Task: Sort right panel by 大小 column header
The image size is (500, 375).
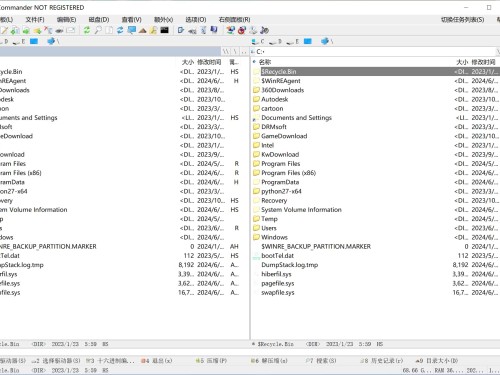Action: click(x=462, y=62)
